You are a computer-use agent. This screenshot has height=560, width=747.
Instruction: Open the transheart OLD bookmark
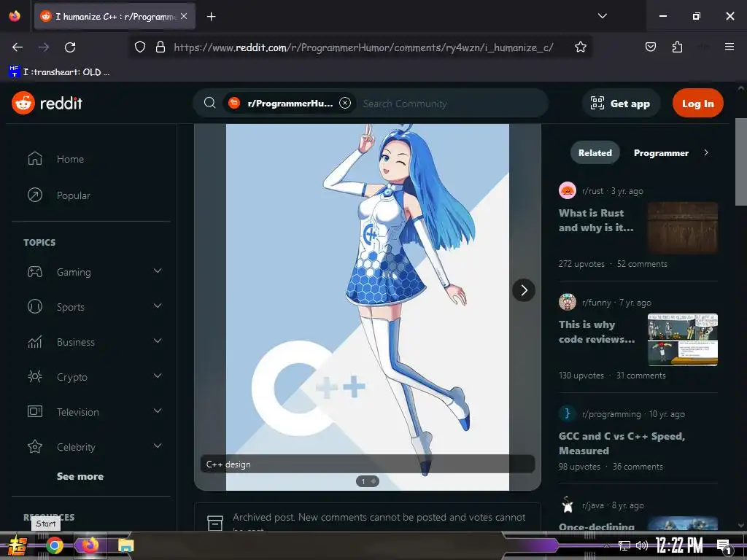(x=59, y=72)
